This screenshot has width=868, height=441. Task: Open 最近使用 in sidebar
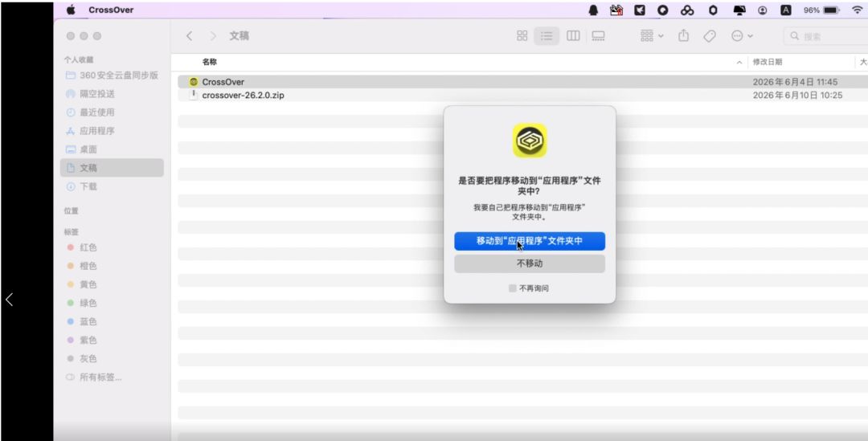point(112,112)
